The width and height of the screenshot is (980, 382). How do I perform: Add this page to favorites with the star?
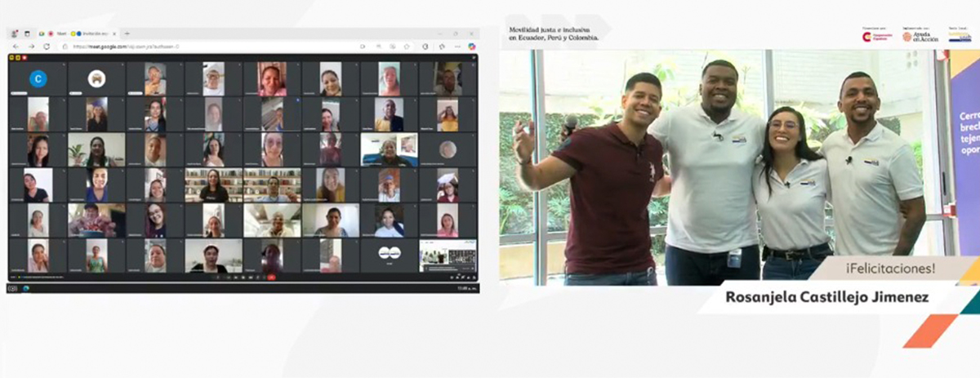point(407,47)
